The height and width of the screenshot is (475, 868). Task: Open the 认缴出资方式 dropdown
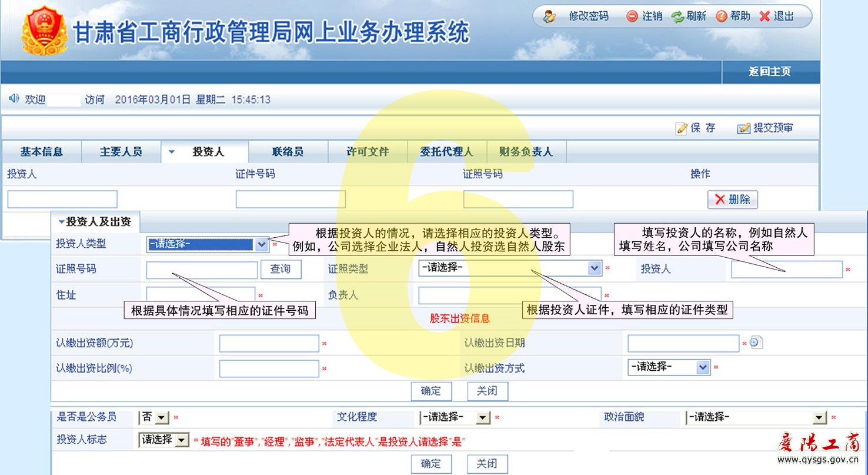[669, 367]
